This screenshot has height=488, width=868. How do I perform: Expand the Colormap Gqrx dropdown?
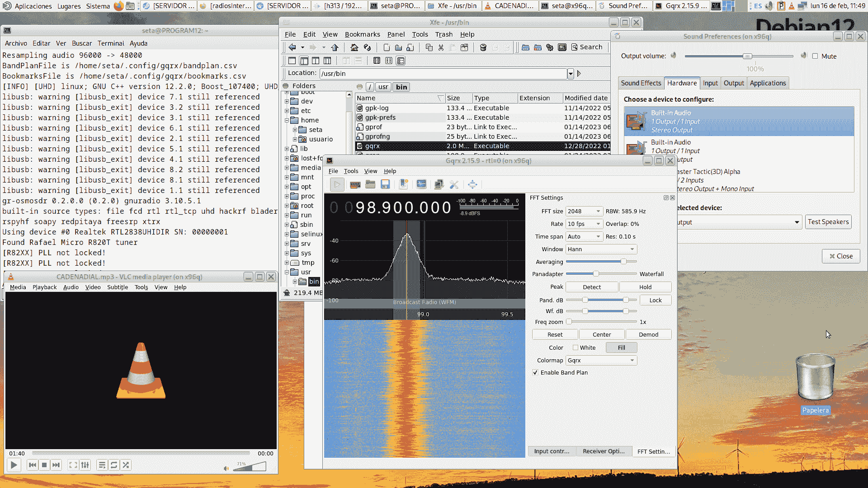(x=601, y=360)
